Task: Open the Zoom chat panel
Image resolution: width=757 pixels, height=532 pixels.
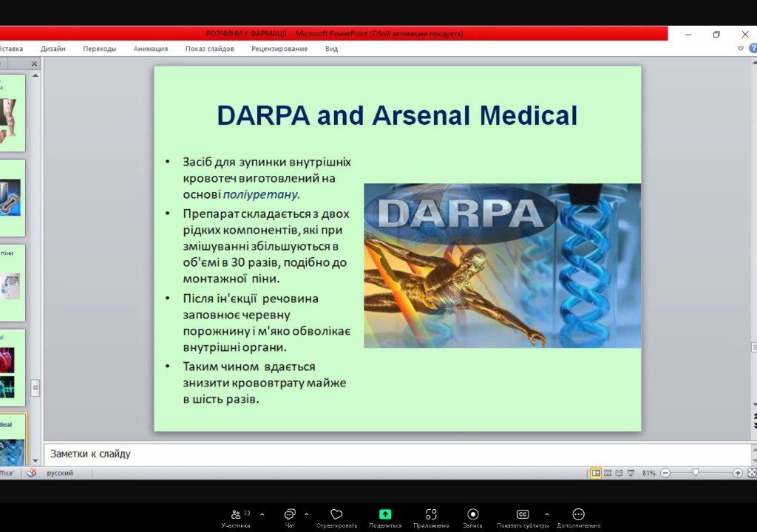Action: click(290, 518)
